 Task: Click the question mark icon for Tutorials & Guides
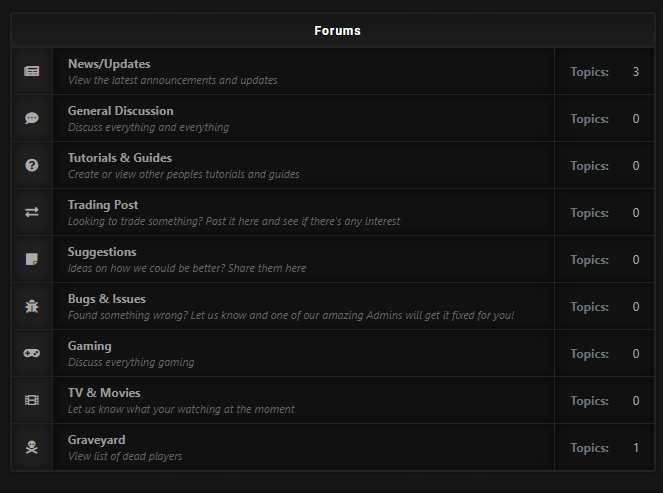click(x=32, y=165)
